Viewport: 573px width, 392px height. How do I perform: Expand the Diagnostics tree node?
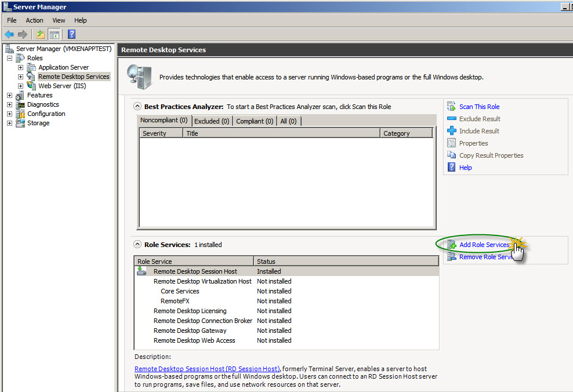click(x=9, y=104)
